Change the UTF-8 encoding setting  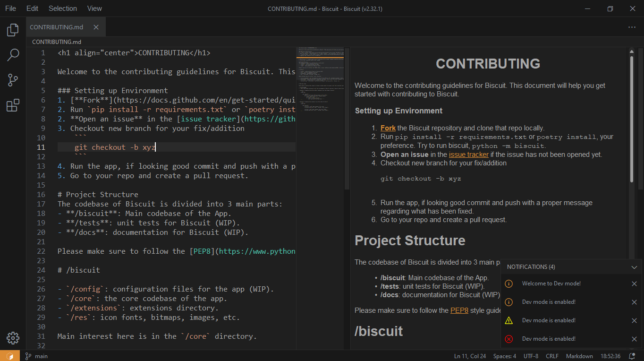pos(530,355)
